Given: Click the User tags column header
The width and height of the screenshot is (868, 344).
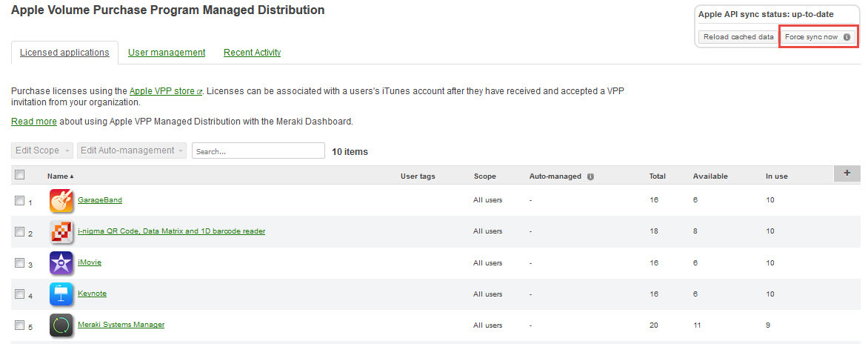Looking at the screenshot, I should [x=418, y=176].
